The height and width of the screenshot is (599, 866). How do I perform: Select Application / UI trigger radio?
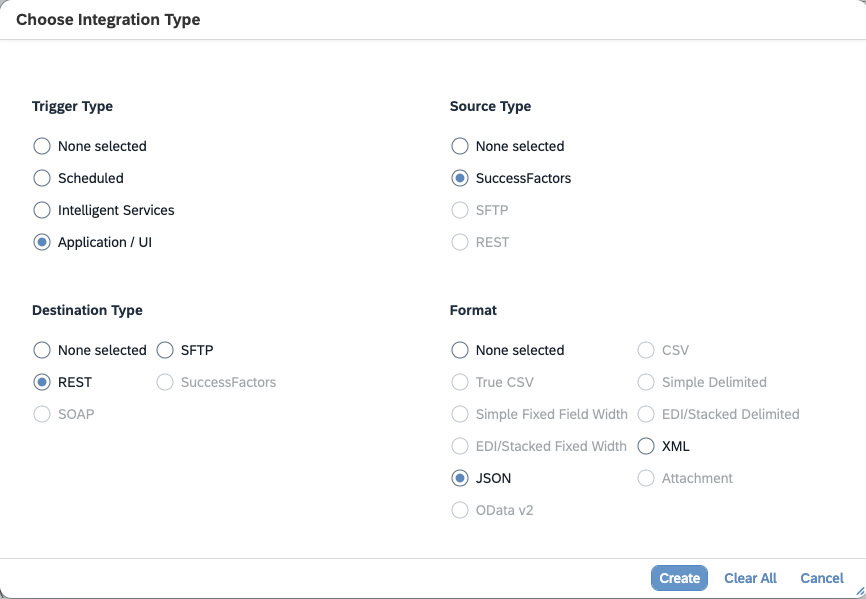tap(42, 242)
